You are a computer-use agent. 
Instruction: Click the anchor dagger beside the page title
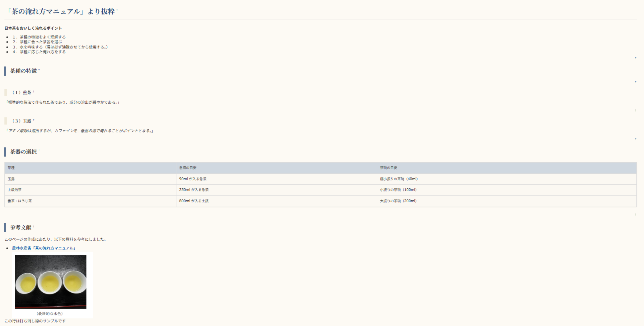pos(117,10)
